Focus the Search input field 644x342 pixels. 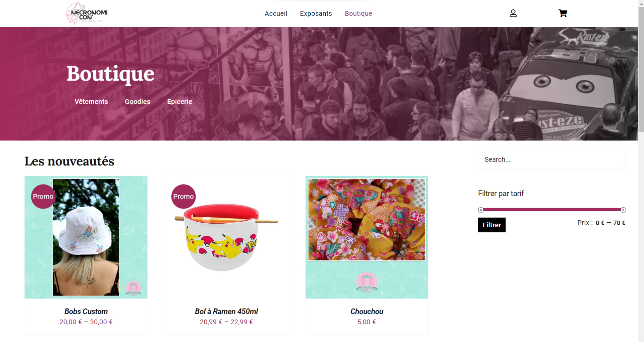(x=551, y=160)
